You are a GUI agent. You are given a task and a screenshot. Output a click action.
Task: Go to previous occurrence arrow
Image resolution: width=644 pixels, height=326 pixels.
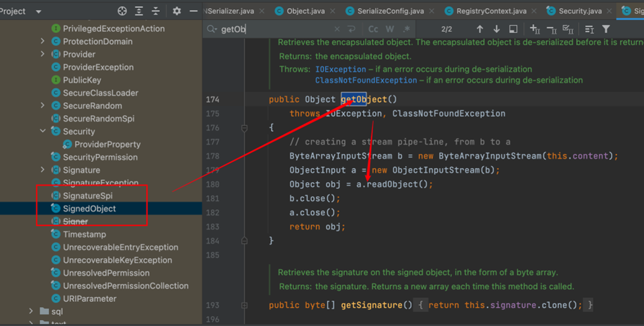(x=480, y=29)
